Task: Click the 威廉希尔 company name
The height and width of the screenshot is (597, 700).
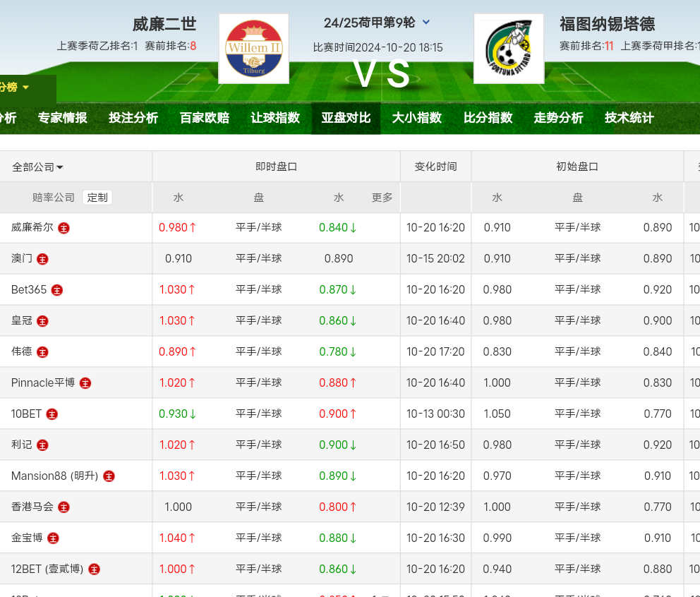Action: click(x=32, y=227)
